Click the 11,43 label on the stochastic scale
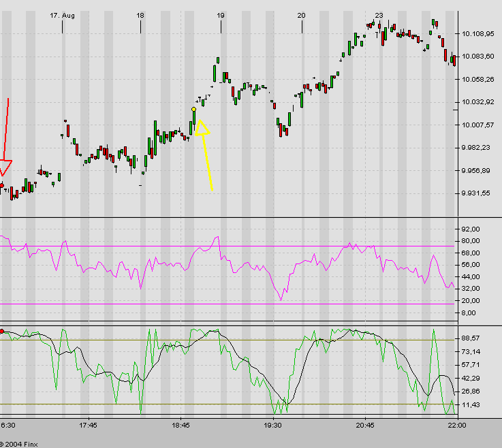The height and width of the screenshot is (448, 502). point(471,404)
